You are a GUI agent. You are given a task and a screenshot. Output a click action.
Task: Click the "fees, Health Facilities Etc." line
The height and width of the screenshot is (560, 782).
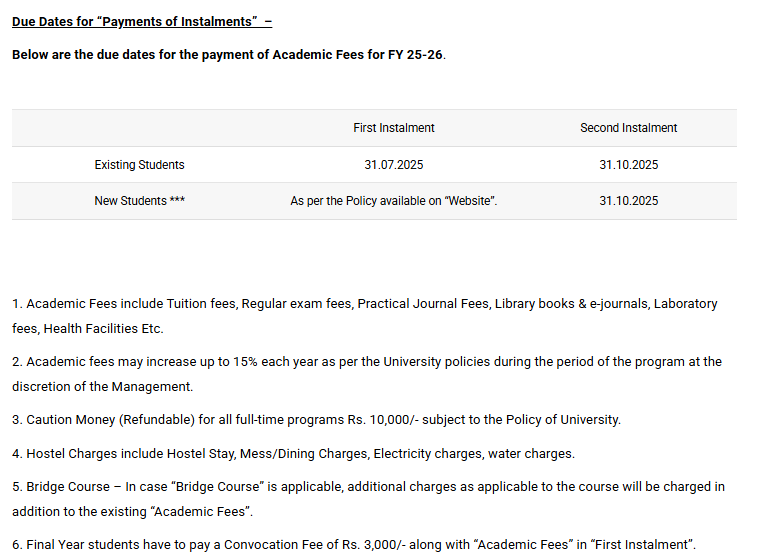87,328
